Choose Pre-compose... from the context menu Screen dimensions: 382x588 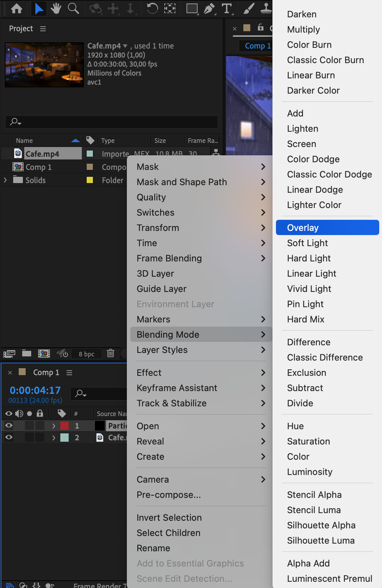point(169,495)
